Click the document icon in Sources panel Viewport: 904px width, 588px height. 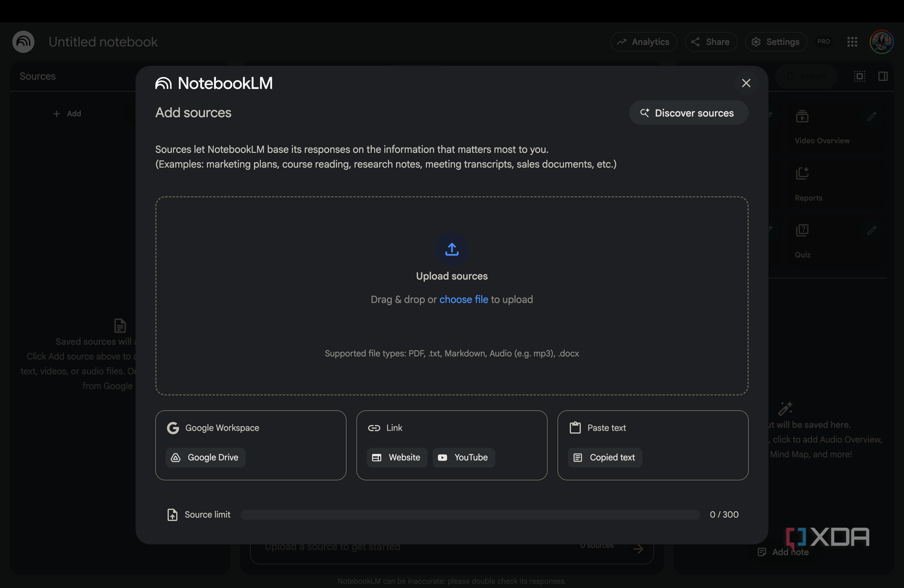pyautogui.click(x=120, y=326)
